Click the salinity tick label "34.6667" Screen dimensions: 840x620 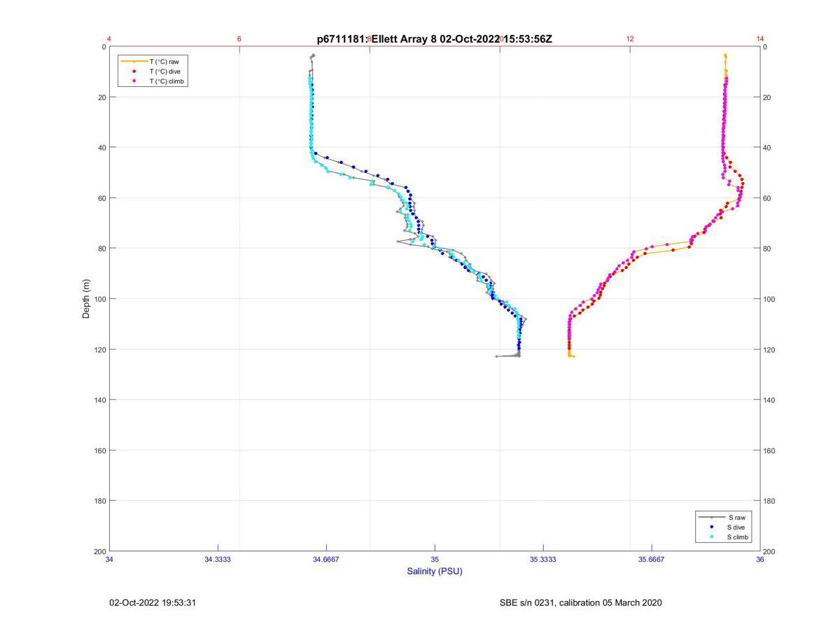click(326, 559)
